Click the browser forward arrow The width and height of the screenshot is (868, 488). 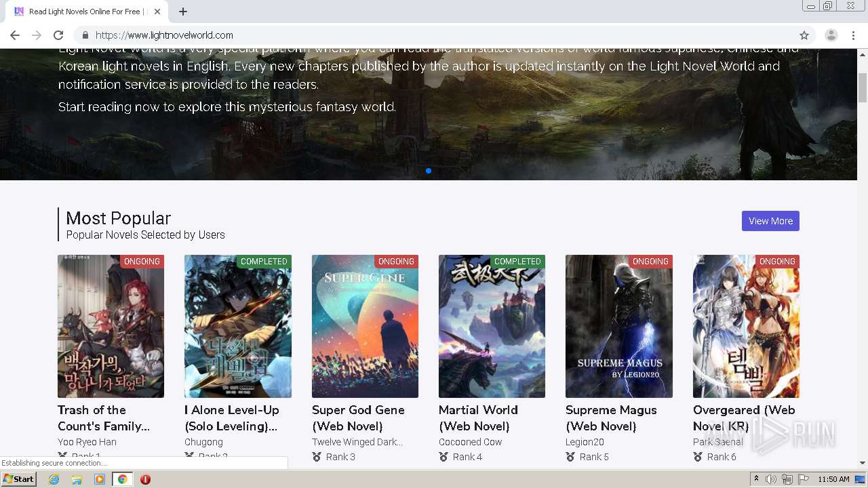click(x=37, y=35)
